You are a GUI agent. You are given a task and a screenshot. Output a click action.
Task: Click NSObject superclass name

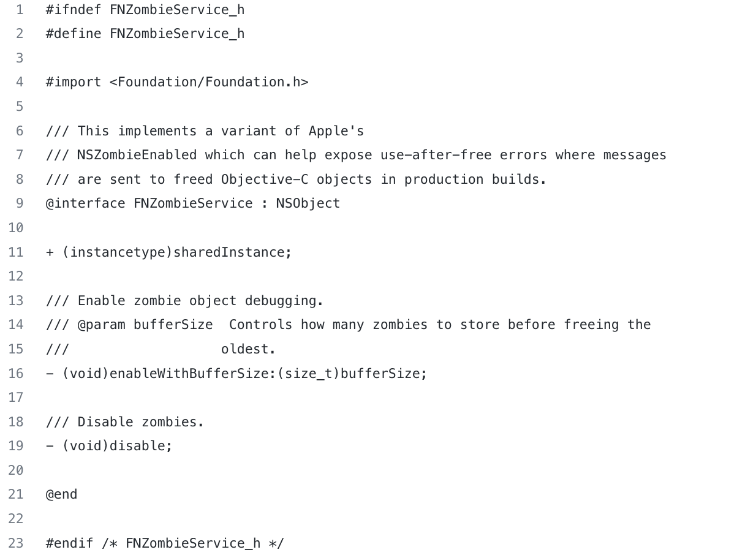pyautogui.click(x=308, y=203)
